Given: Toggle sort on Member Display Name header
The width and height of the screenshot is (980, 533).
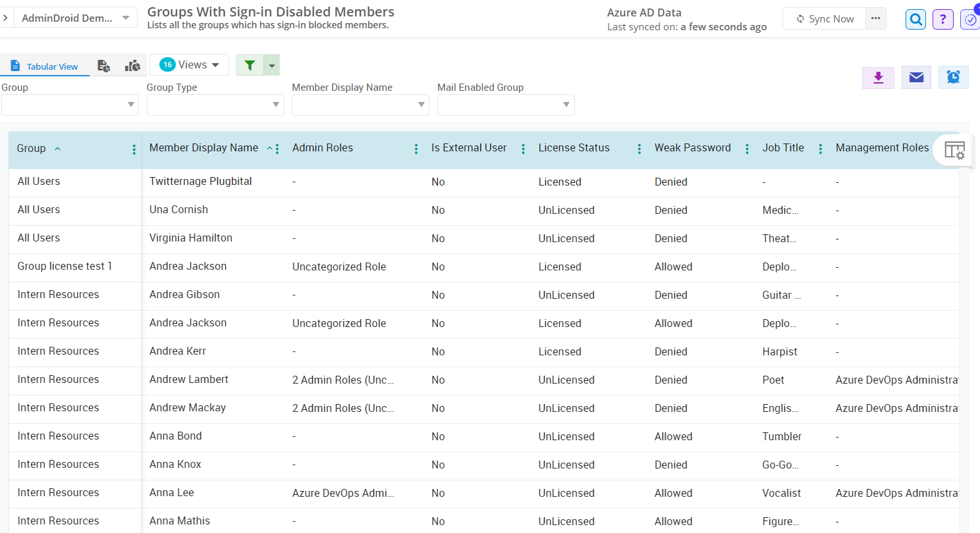Looking at the screenshot, I should [x=204, y=148].
